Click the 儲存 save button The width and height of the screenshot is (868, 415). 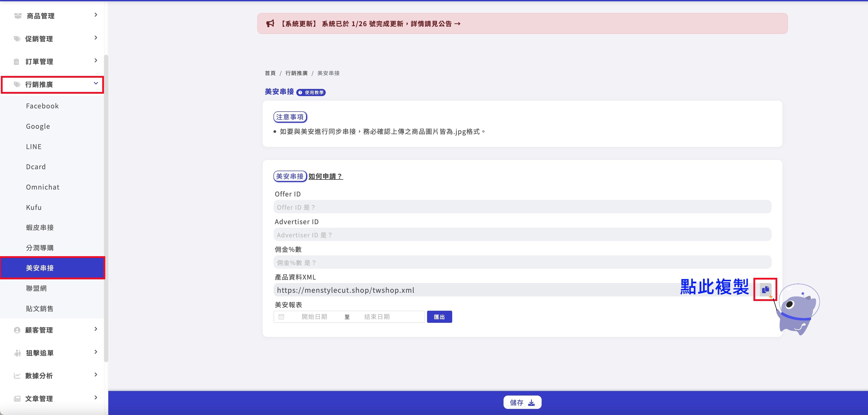[x=522, y=402]
